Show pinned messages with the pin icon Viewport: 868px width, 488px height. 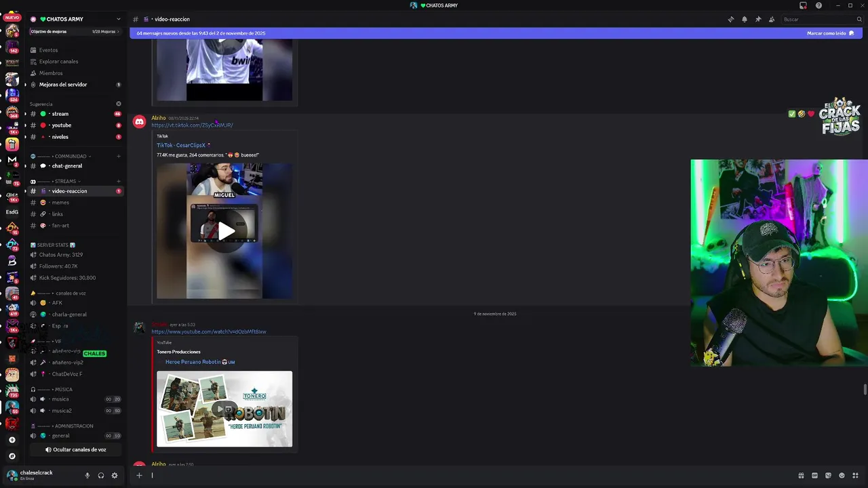click(x=758, y=19)
